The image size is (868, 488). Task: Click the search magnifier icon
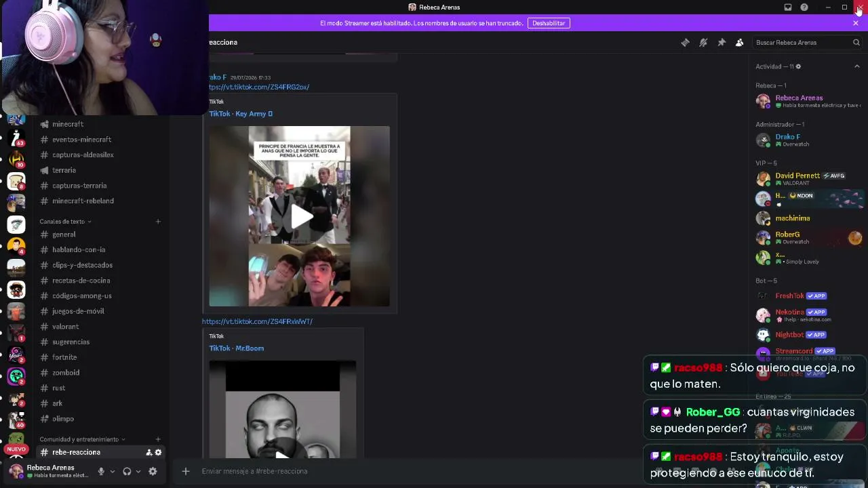(x=856, y=42)
